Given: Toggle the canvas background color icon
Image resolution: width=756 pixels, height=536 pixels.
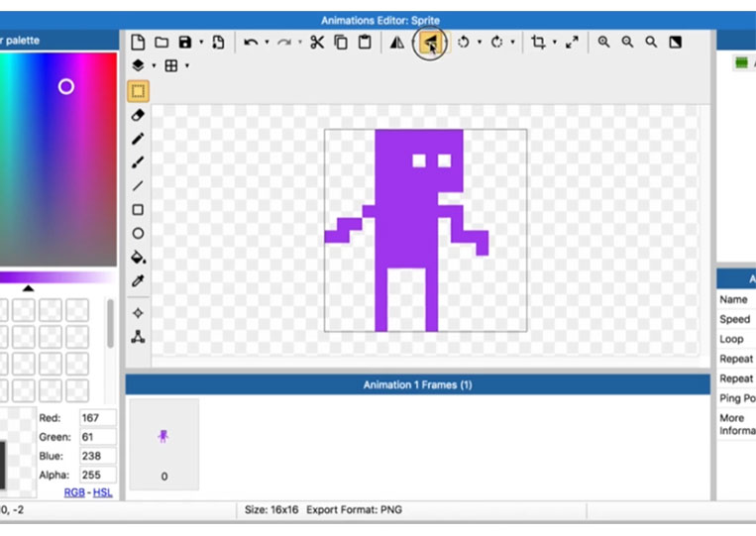Looking at the screenshot, I should (675, 42).
